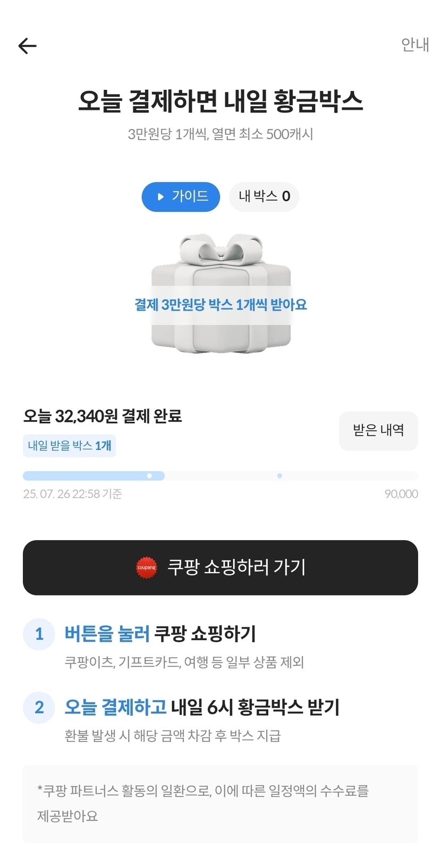The image size is (441, 868).
Task: Click the second milestone dot on the progress bar
Action: pos(279,476)
